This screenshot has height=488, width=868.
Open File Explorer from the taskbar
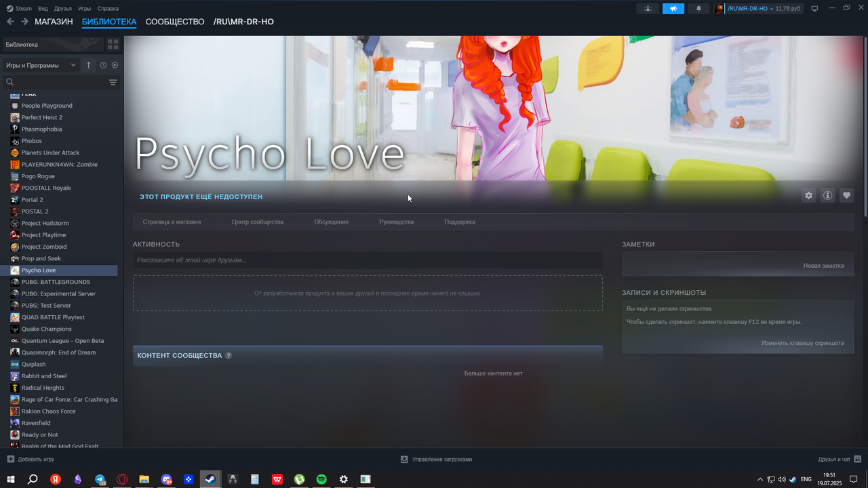[x=144, y=479]
